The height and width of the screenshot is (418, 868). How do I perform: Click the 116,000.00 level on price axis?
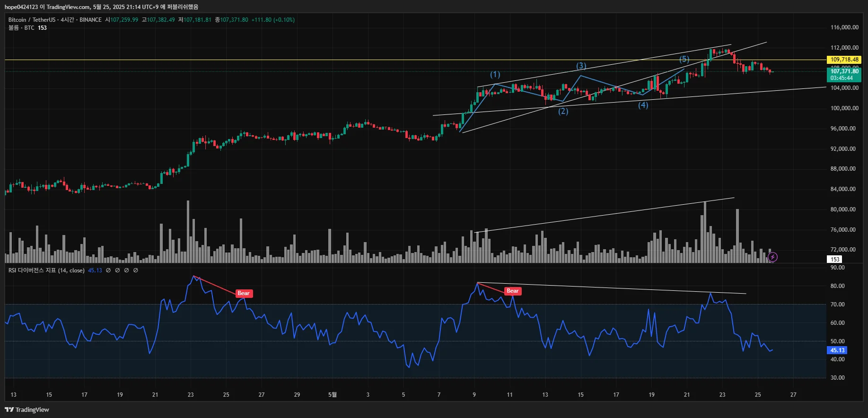coord(844,27)
